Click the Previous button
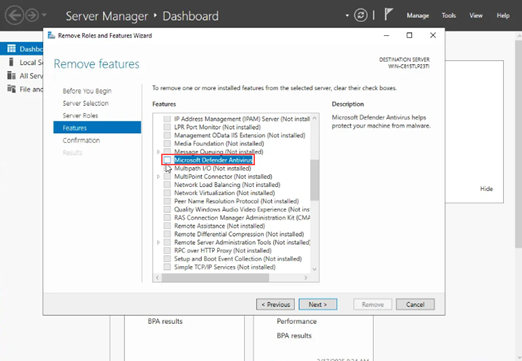 [275, 304]
